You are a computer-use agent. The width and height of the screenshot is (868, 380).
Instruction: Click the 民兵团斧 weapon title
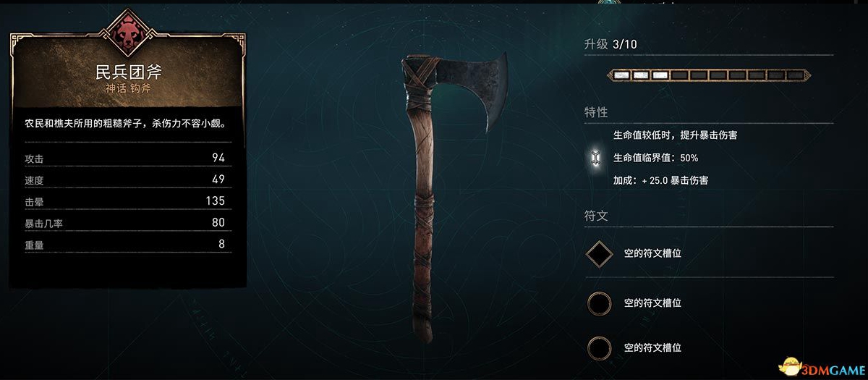pos(129,72)
